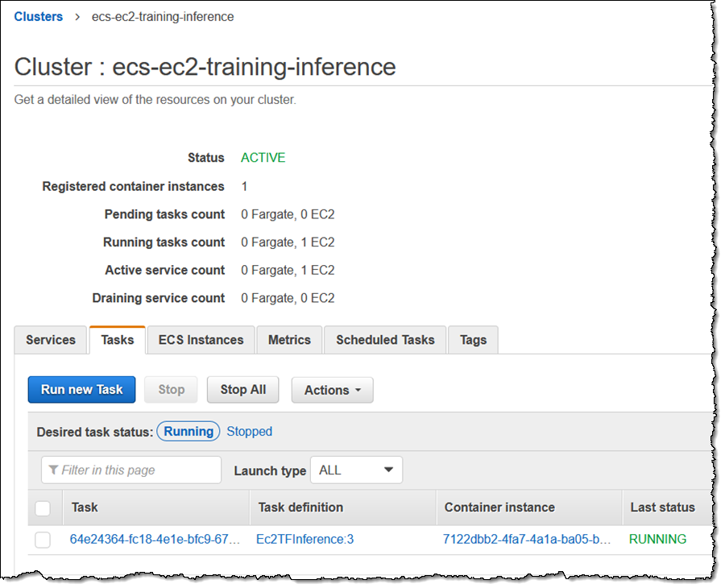Image resolution: width=725 pixels, height=588 pixels.
Task: Open task 64e24364-fc18-4e1e-bfc9 link
Action: click(x=155, y=540)
